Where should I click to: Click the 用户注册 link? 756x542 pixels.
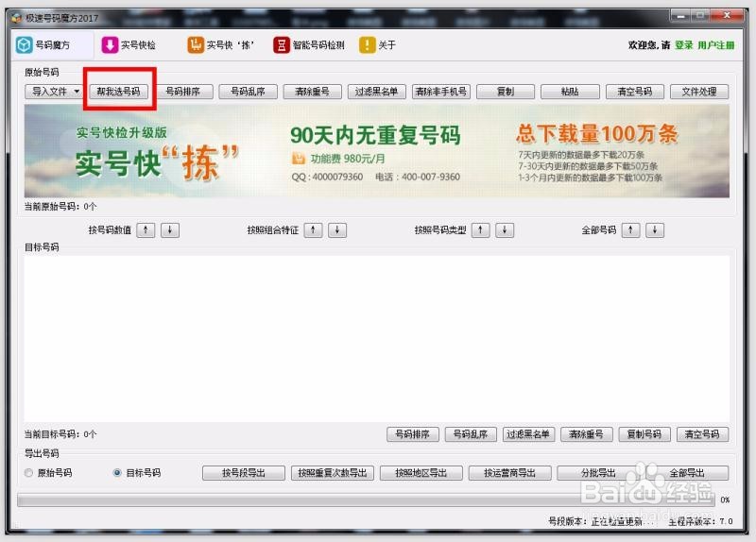[716, 44]
